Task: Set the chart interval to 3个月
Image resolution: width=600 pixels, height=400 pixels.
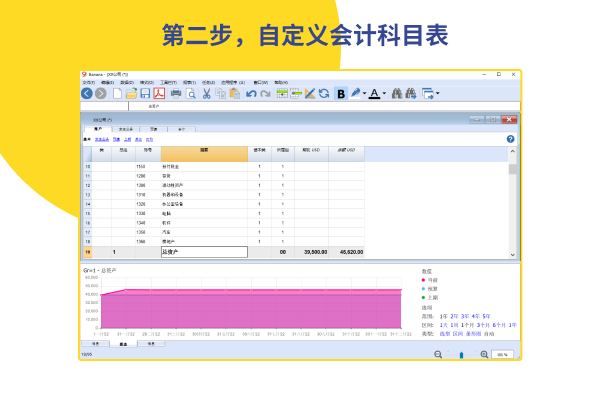Action: click(x=483, y=325)
